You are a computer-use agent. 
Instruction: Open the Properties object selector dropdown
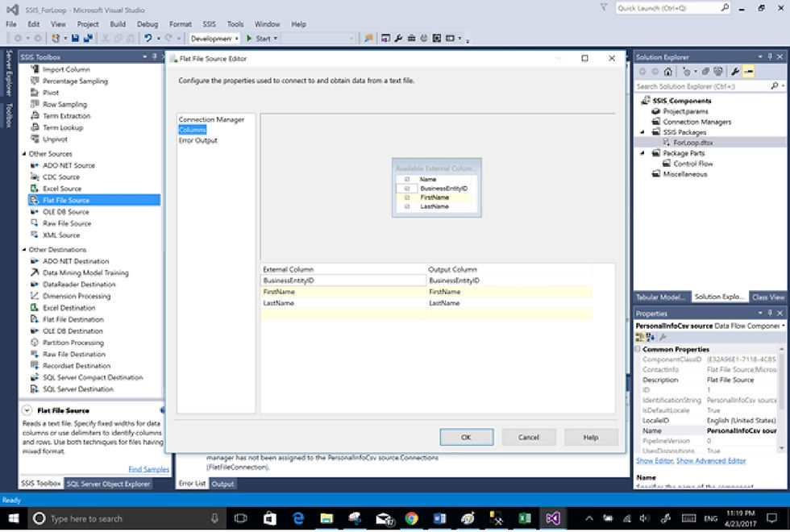coord(784,326)
